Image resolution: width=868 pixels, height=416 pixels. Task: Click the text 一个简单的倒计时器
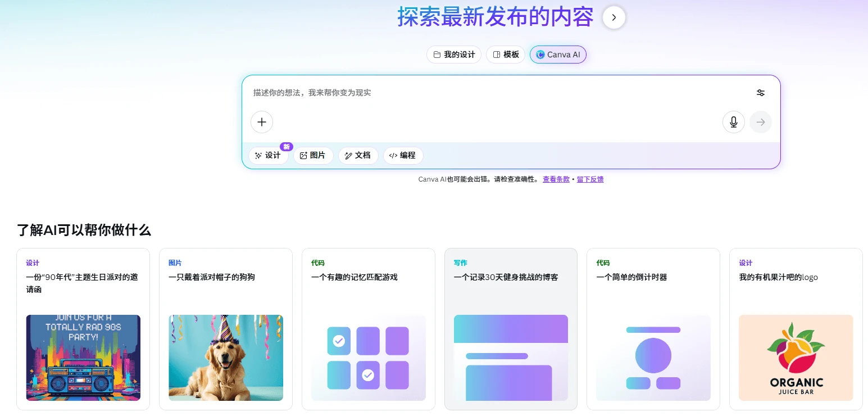click(x=632, y=277)
